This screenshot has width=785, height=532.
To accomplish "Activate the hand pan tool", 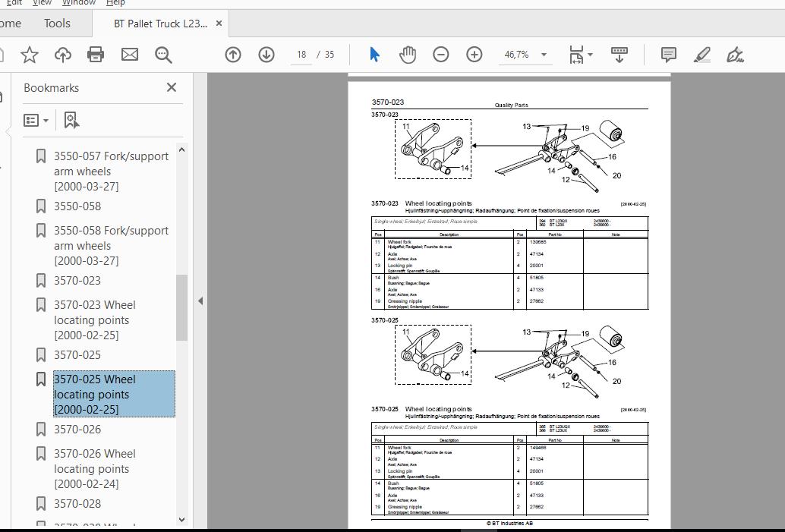I will click(408, 54).
